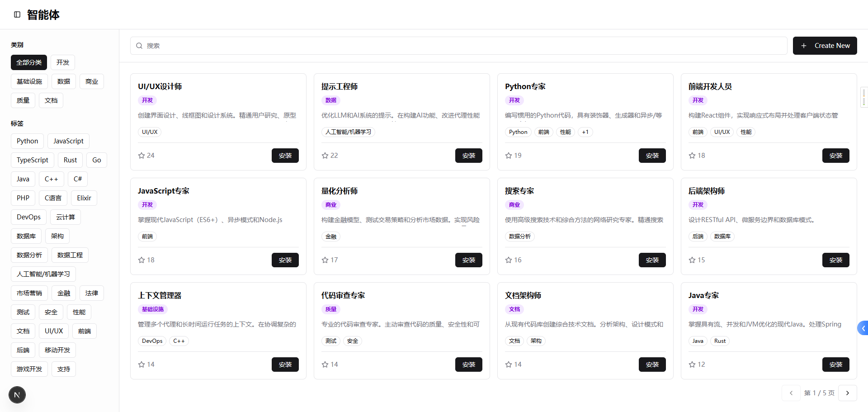Star the Java专家 agent card

[692, 365]
